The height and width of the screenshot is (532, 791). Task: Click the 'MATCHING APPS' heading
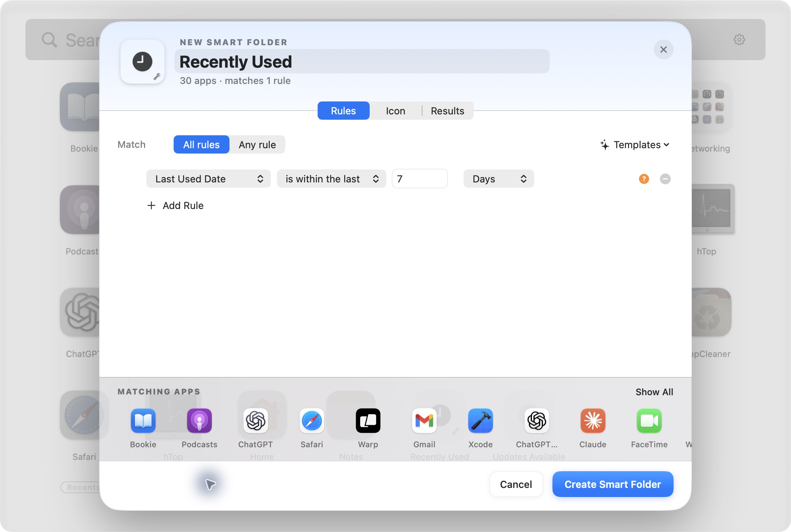pos(159,391)
